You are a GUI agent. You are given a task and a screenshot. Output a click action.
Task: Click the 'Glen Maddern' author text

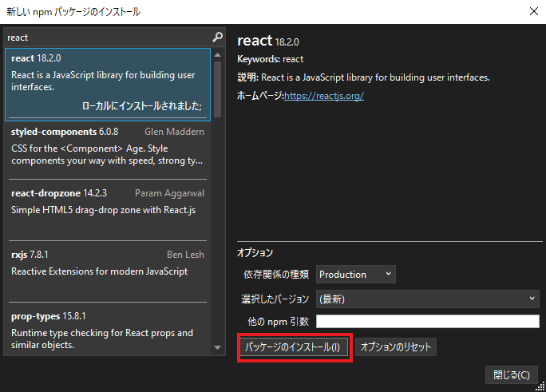[174, 132]
